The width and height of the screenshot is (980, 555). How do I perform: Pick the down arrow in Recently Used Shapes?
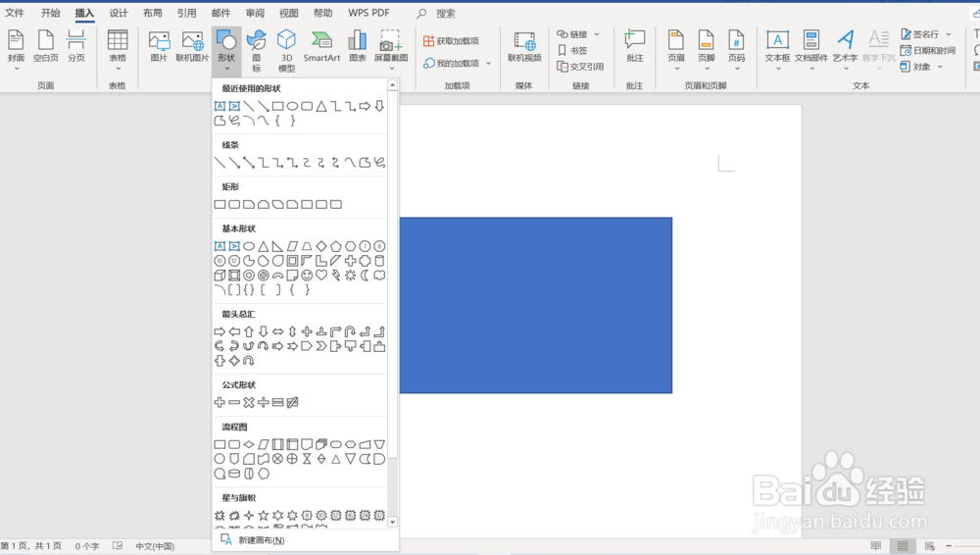[379, 106]
